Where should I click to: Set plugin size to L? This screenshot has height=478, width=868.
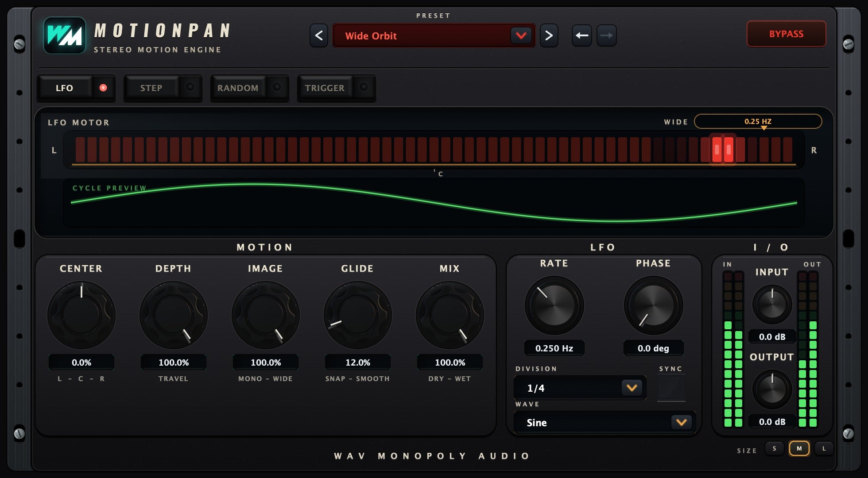coord(824,448)
